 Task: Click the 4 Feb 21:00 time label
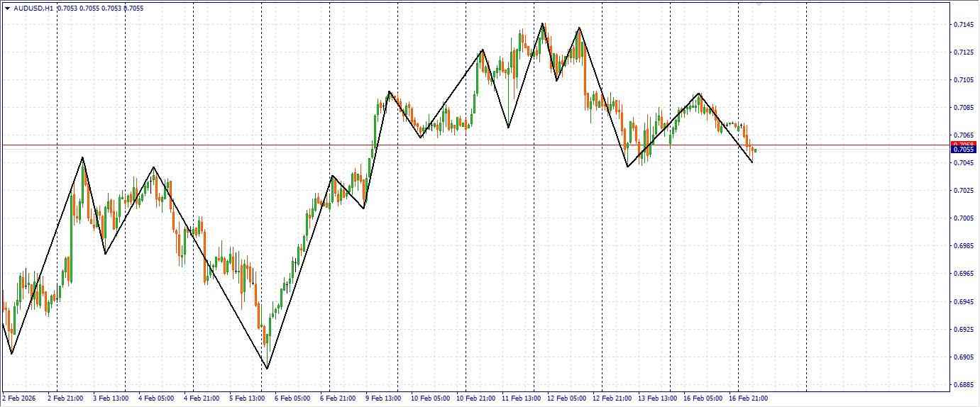(202, 398)
